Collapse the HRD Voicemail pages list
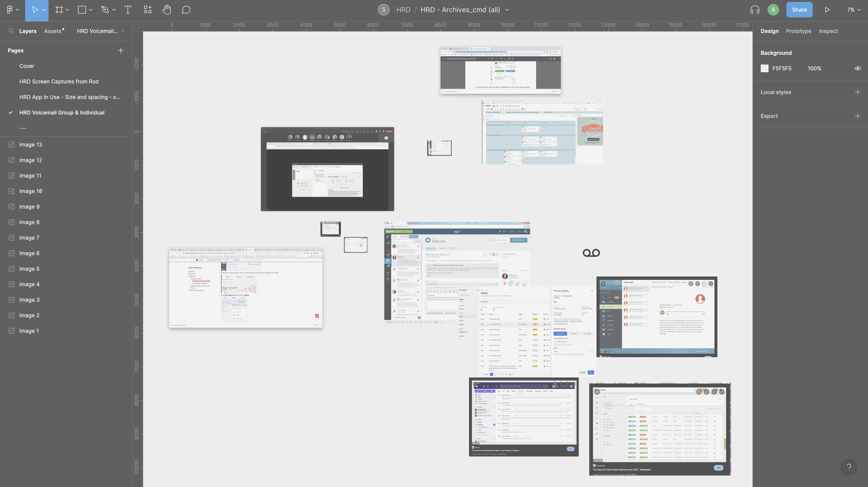The width and height of the screenshot is (868, 487). 123,31
